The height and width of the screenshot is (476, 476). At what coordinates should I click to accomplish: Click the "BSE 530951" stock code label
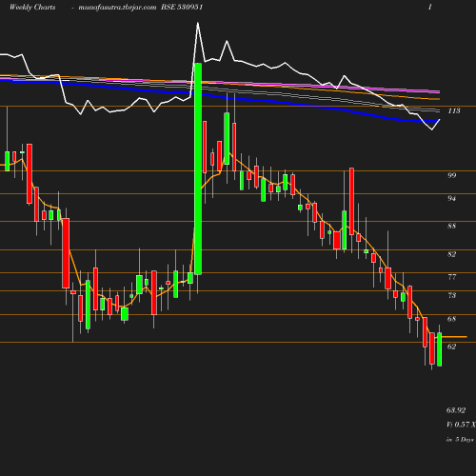pos(182,8)
